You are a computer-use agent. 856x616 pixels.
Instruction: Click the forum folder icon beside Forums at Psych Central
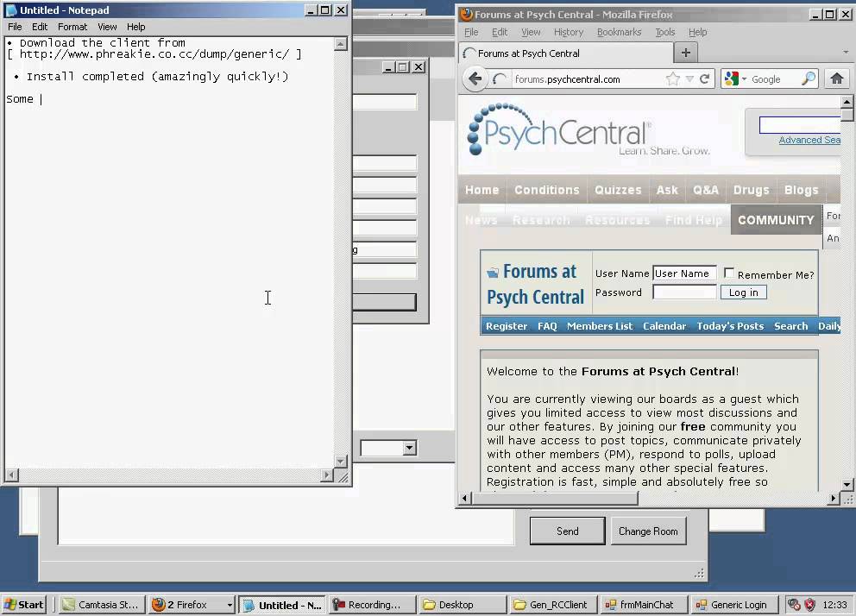pos(493,272)
